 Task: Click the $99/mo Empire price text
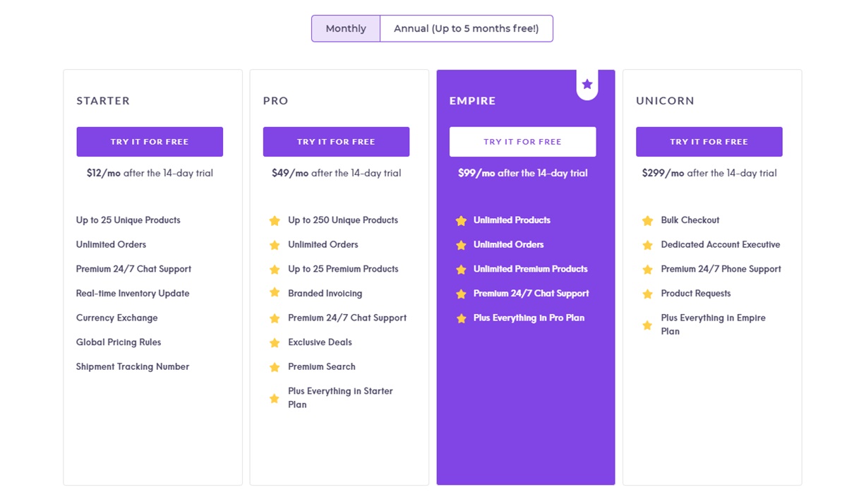coord(522,173)
